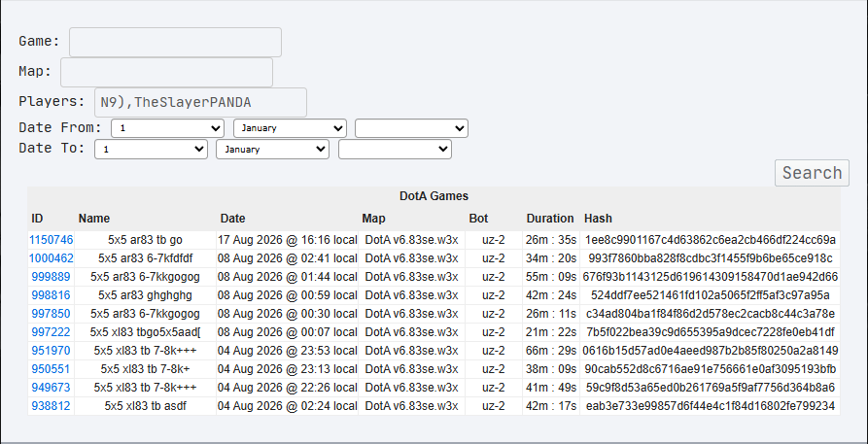Click hash starting with 0616b15d57ad

(711, 351)
